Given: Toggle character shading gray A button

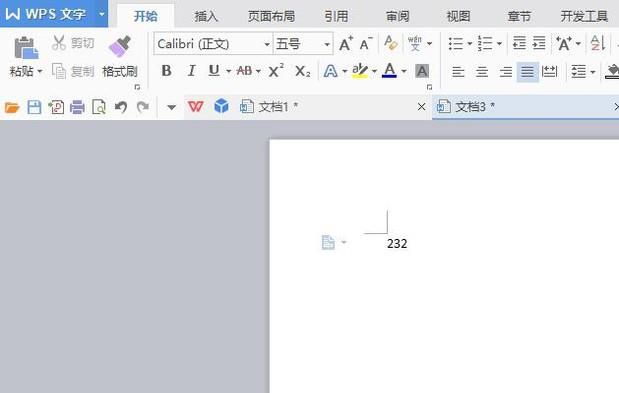Looking at the screenshot, I should [x=422, y=71].
